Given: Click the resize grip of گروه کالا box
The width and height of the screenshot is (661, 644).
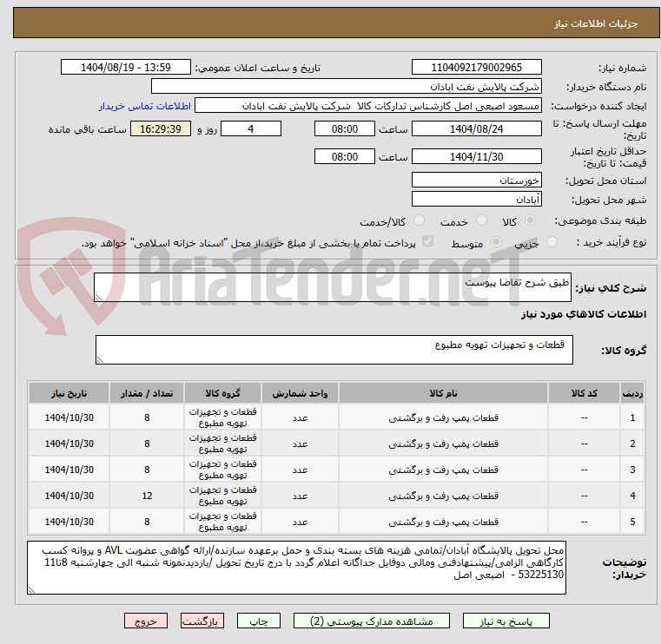Looking at the screenshot, I should (101, 360).
